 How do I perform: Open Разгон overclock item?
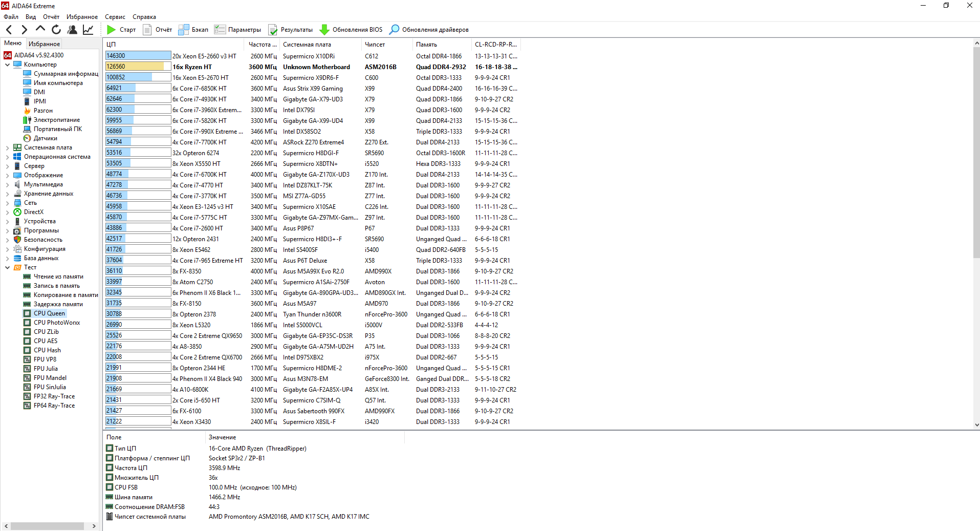tap(43, 111)
